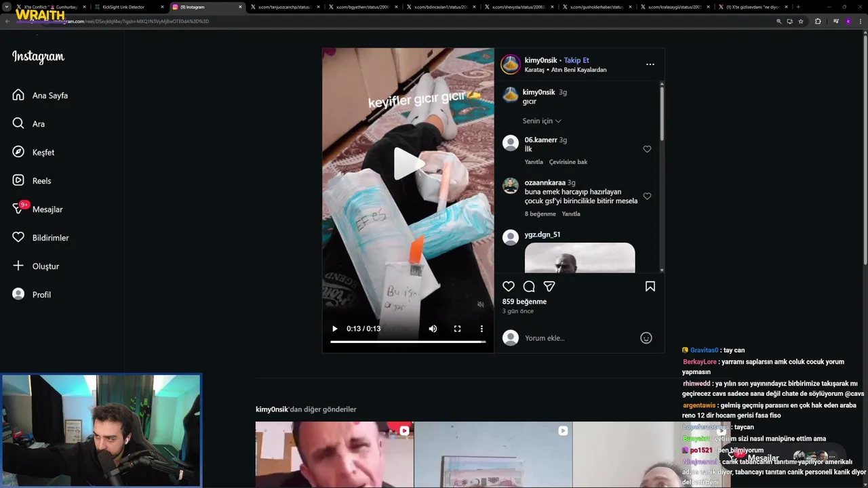Open Chrome three-dot menu

(x=859, y=21)
